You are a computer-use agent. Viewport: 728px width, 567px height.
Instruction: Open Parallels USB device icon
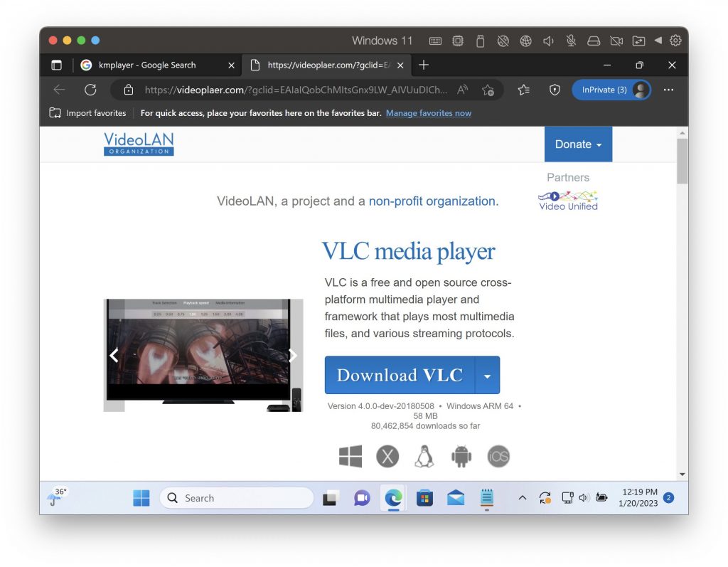point(480,41)
